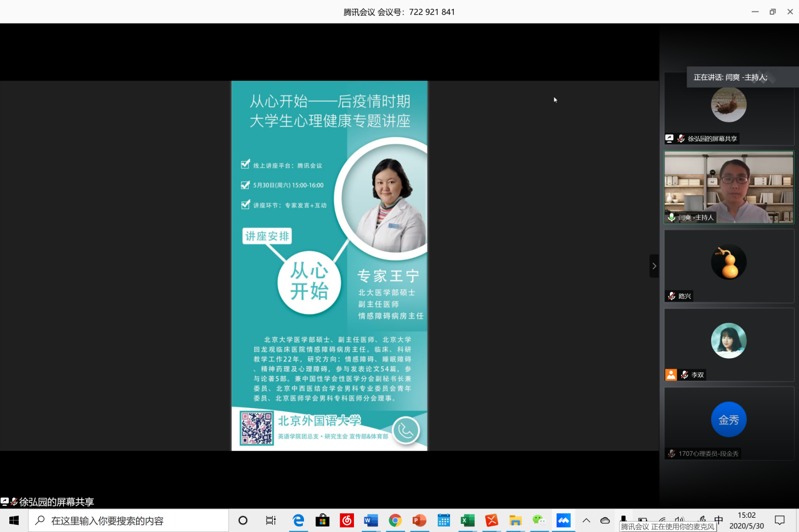This screenshot has height=532, width=799.
Task: Select 徐弘园's screen-sharing participant tile
Action: 728,108
